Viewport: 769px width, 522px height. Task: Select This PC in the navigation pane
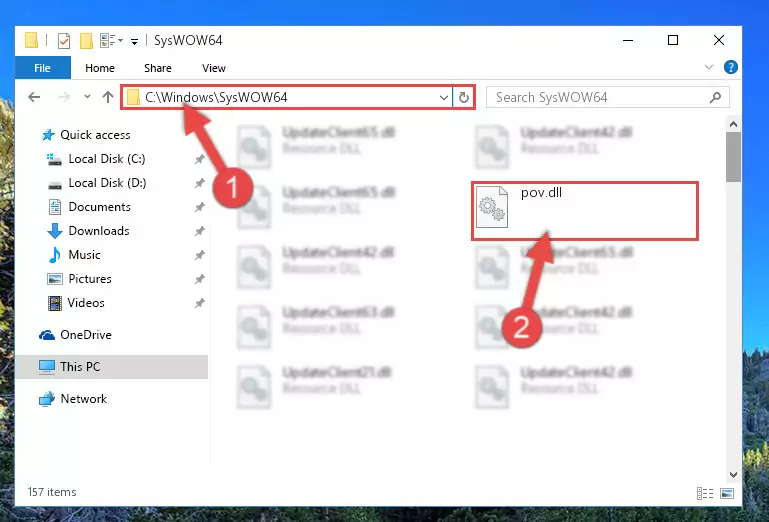click(x=112, y=366)
